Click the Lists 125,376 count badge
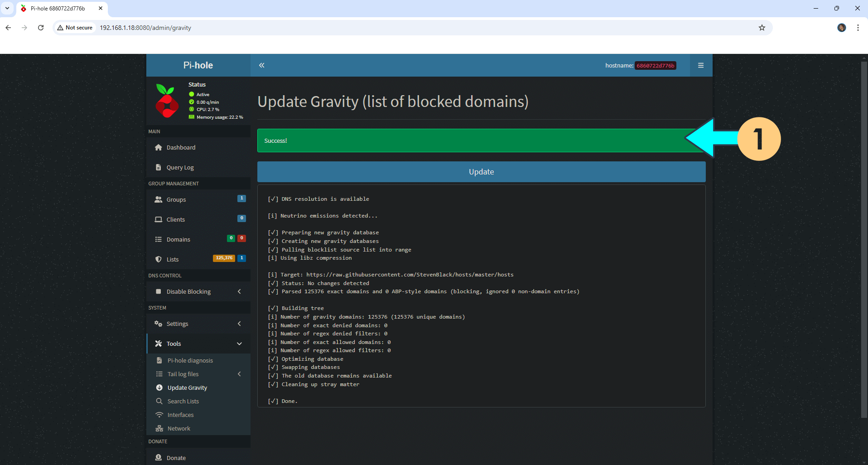This screenshot has height=465, width=868. [x=224, y=258]
